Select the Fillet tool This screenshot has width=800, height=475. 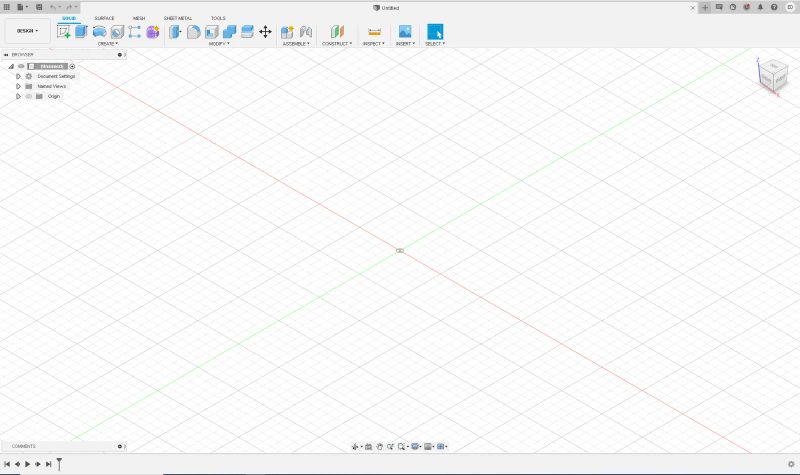click(x=193, y=32)
